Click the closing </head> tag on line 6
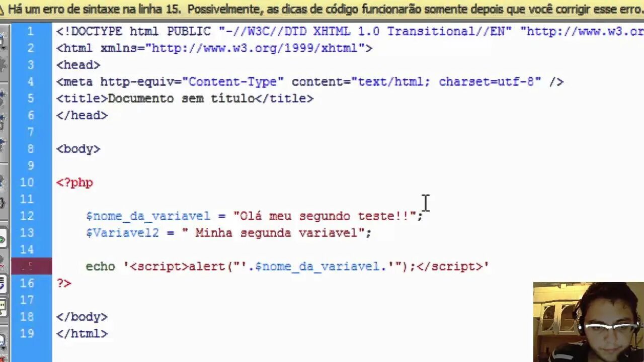 tap(82, 115)
